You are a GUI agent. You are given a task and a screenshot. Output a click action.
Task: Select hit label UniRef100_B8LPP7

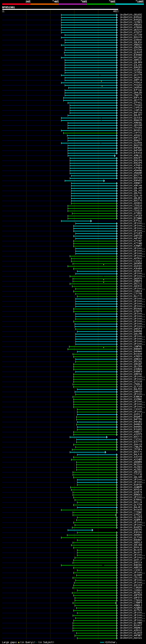(x=131, y=115)
